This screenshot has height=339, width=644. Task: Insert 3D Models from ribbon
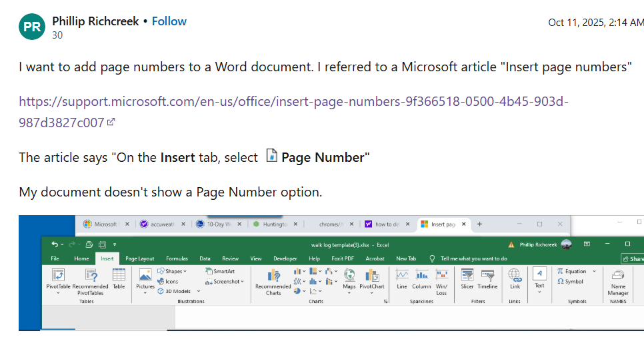[x=175, y=292]
